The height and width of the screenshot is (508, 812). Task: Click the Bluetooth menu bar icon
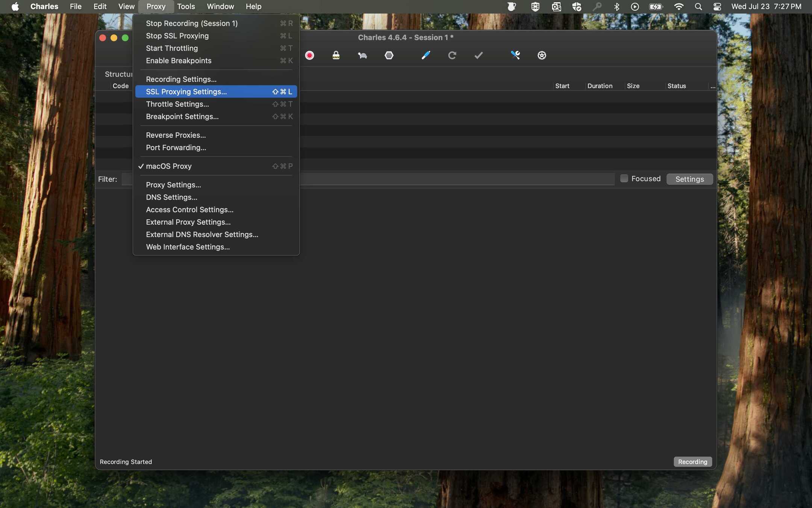coord(617,6)
